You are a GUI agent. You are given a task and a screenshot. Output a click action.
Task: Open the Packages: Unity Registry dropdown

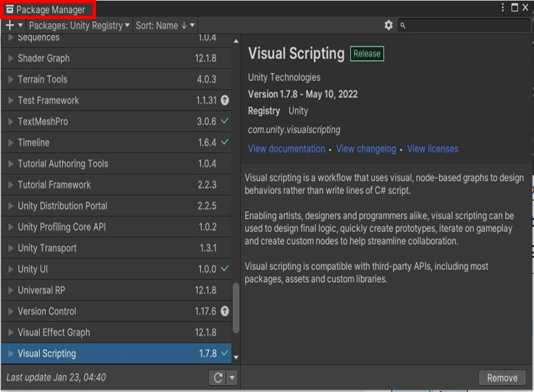79,26
